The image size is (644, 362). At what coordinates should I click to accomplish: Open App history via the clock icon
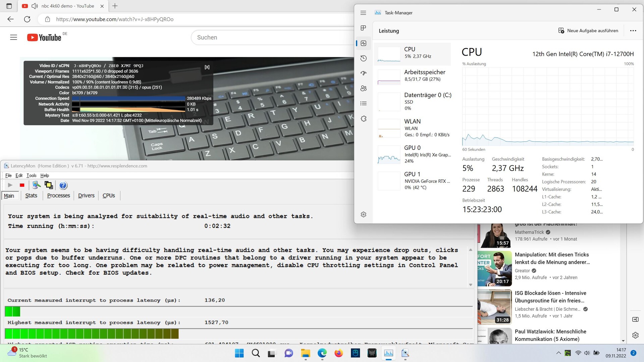coord(363,58)
